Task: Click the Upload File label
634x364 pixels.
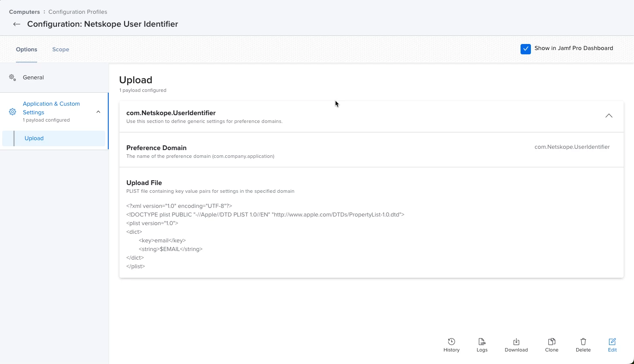Action: click(144, 183)
